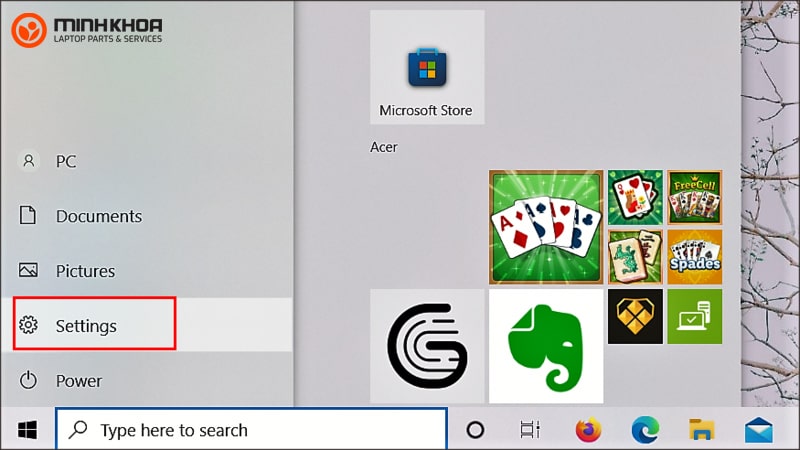Open the Mahjong game tile
800x450 pixels.
pyautogui.click(x=635, y=257)
